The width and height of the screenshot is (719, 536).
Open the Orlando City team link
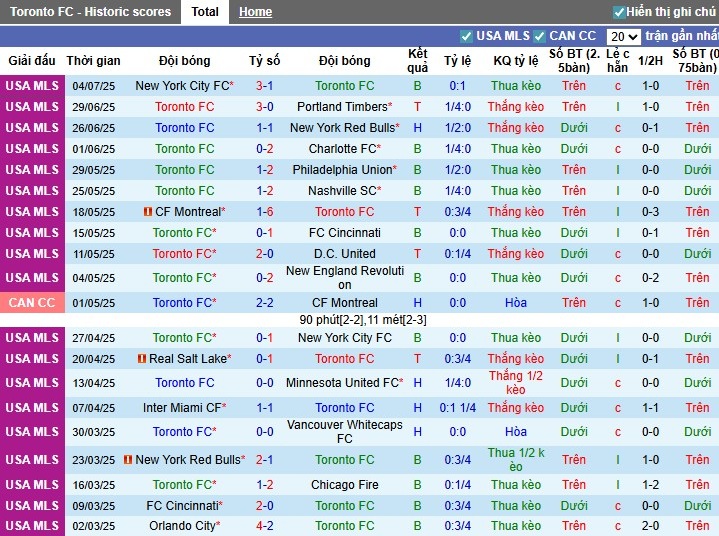(x=181, y=526)
